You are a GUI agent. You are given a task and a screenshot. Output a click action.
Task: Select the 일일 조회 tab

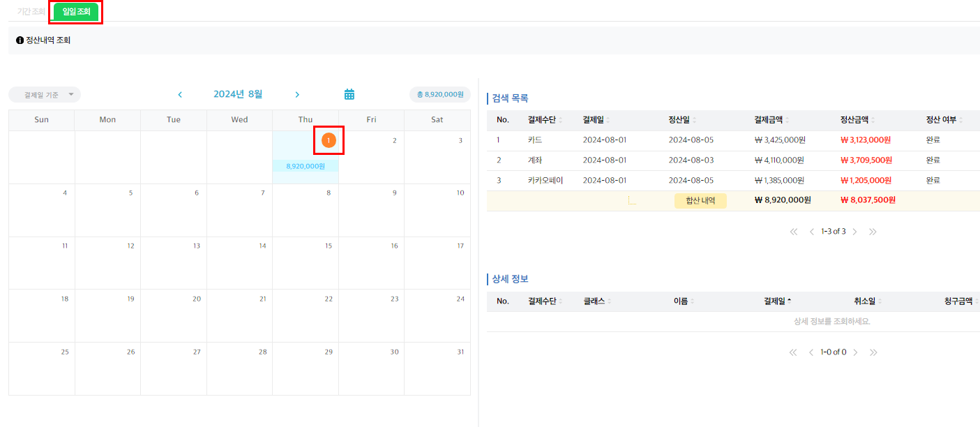[76, 11]
